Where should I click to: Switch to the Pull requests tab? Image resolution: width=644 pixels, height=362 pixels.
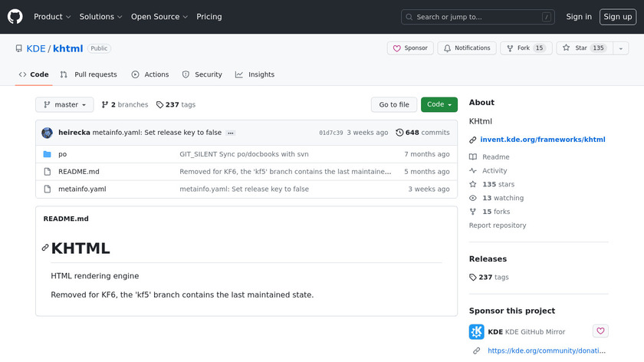click(x=89, y=74)
